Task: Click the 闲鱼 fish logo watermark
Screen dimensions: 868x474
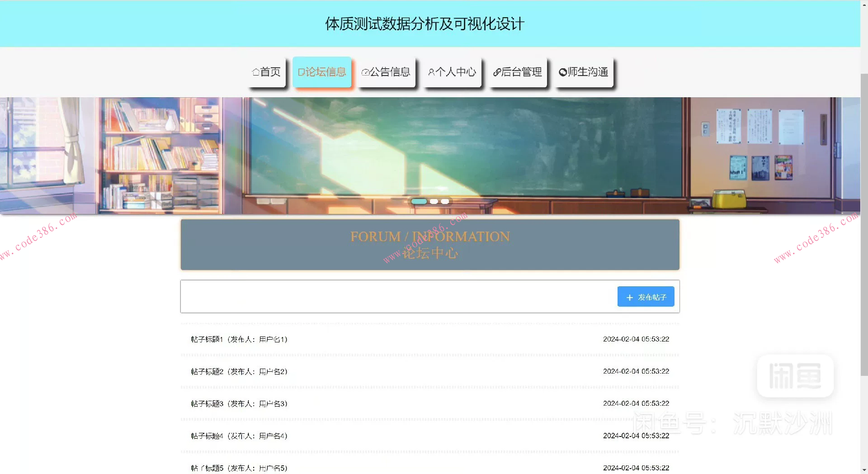Action: [796, 376]
